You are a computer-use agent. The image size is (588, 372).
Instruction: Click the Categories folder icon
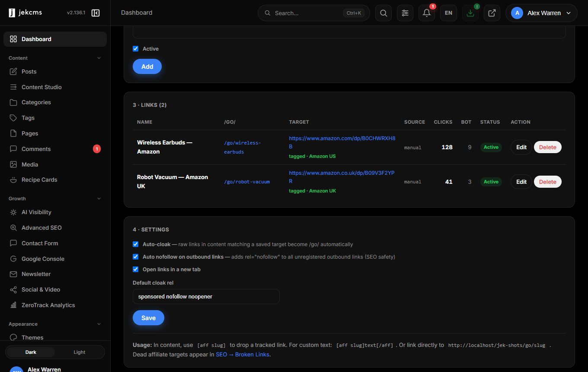click(x=13, y=103)
